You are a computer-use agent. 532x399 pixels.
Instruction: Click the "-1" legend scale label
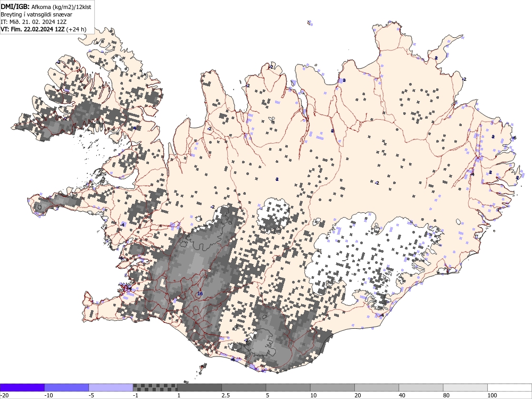[x=136, y=395]
